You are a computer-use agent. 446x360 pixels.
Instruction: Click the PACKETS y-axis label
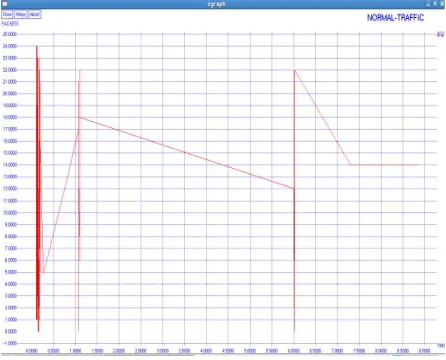coord(10,24)
